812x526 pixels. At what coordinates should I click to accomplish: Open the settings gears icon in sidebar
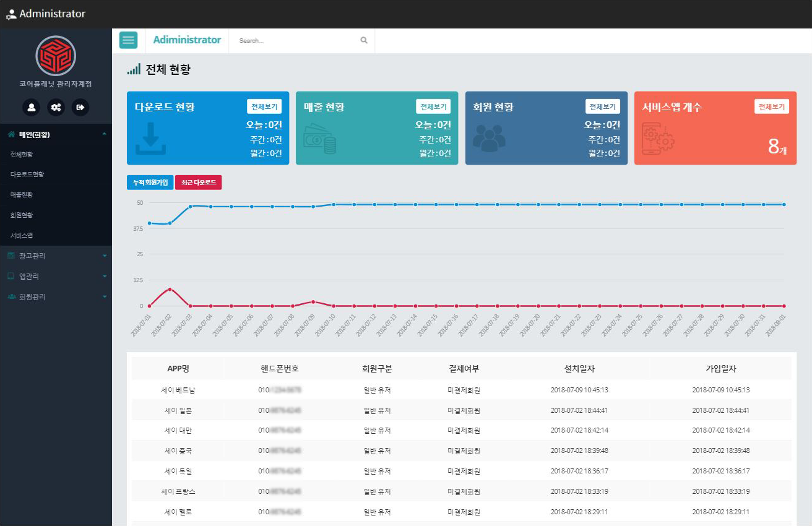click(x=56, y=107)
